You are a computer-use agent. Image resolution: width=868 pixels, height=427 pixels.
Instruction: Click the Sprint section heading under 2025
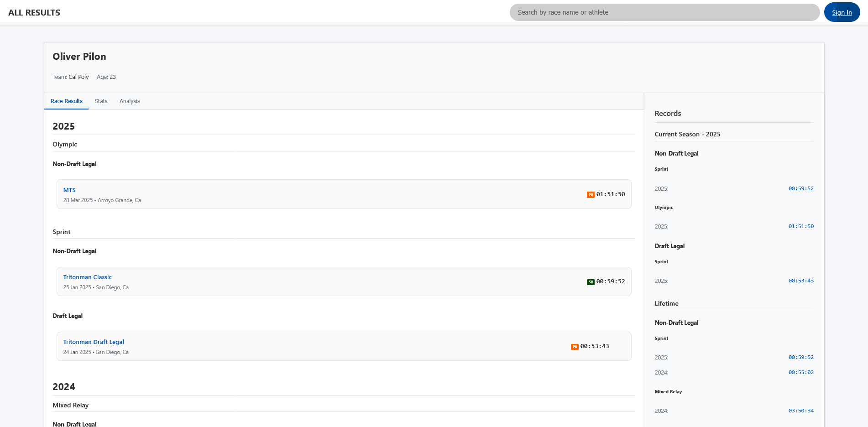62,232
